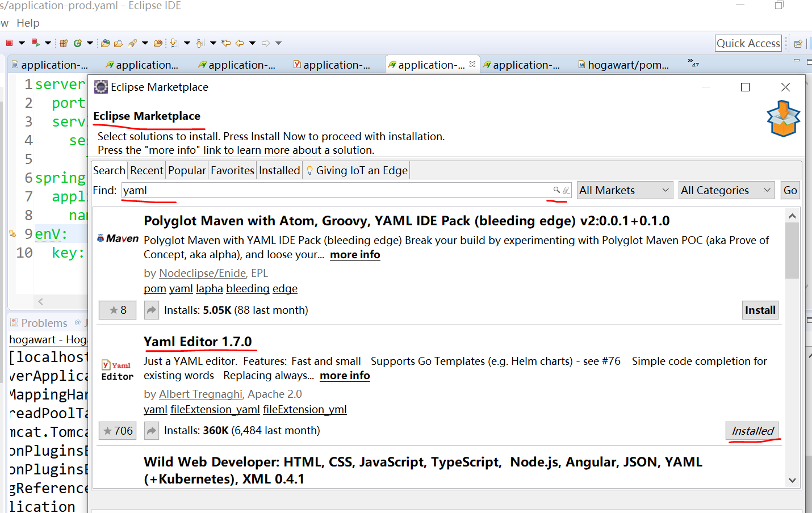
Task: Open the Albert Tregnaghi author link
Action: (200, 394)
